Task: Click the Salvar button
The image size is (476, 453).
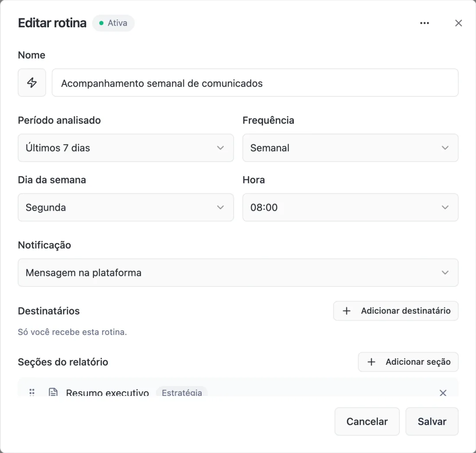Action: 432,421
